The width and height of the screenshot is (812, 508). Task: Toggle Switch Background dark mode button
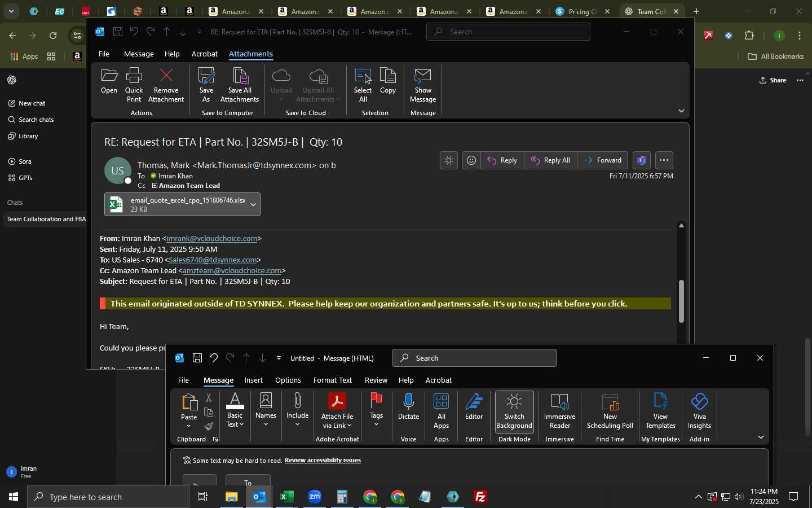point(514,411)
